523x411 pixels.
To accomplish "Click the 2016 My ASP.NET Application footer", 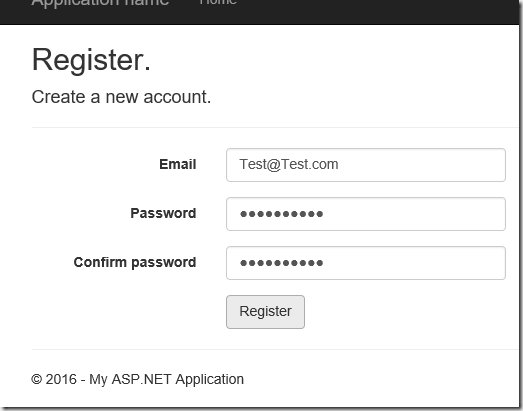I will pyautogui.click(x=137, y=380).
